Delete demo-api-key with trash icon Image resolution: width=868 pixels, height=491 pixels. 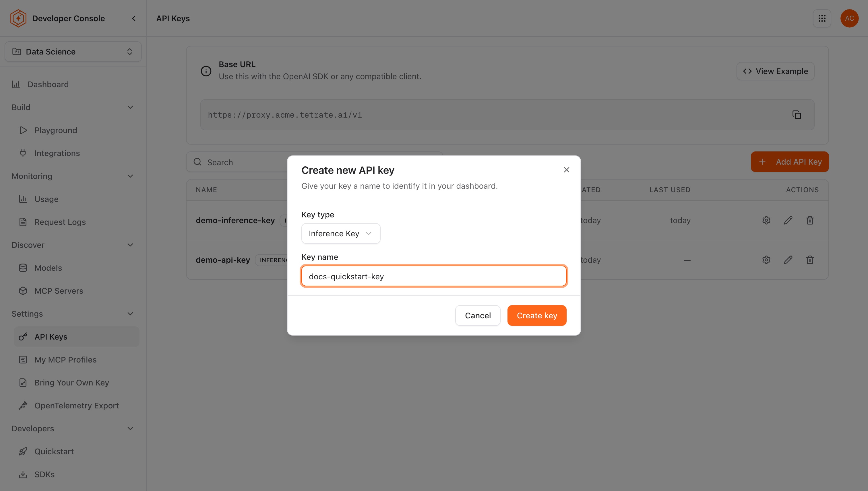tap(810, 260)
